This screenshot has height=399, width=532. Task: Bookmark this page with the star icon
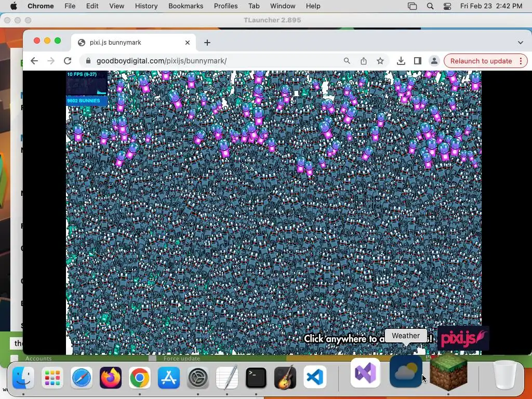(380, 61)
